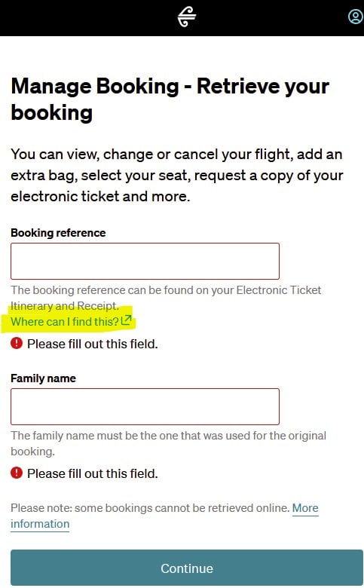Click the error message below Family name help text
This screenshot has height=588, width=364.
(92, 473)
